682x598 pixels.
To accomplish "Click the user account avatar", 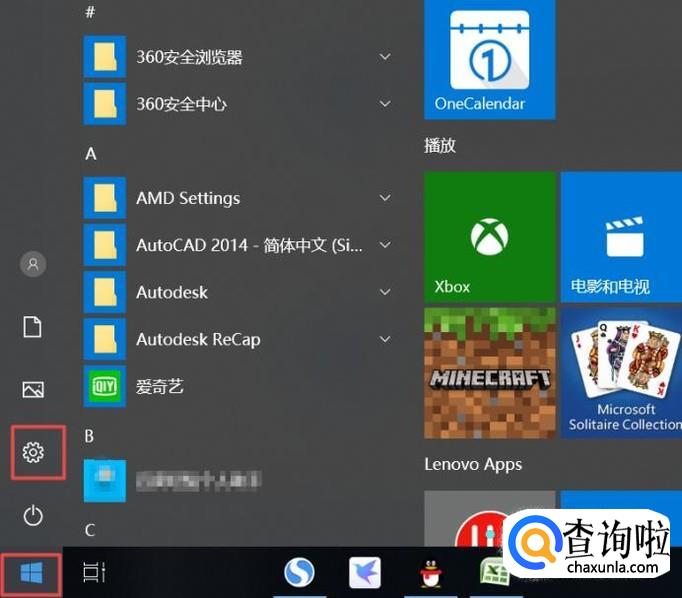I will click(33, 264).
